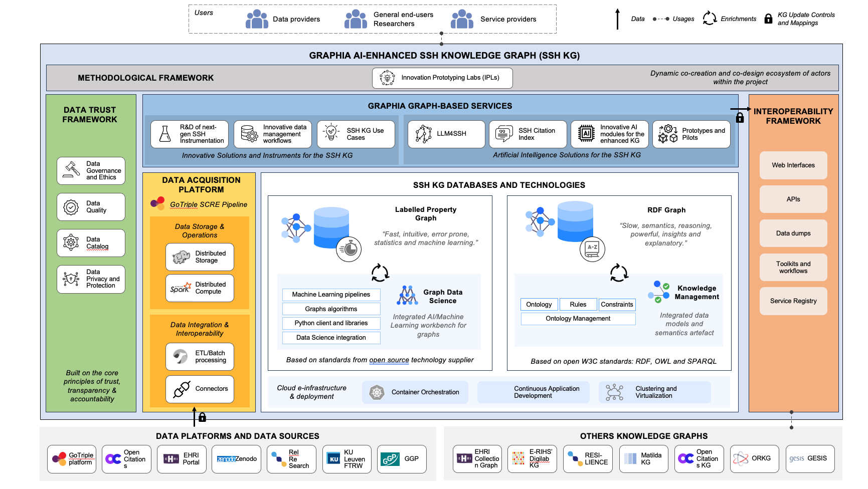Select the ORKG knowledge graph tile
Image resolution: width=868 pixels, height=489 pixels.
pos(754,458)
